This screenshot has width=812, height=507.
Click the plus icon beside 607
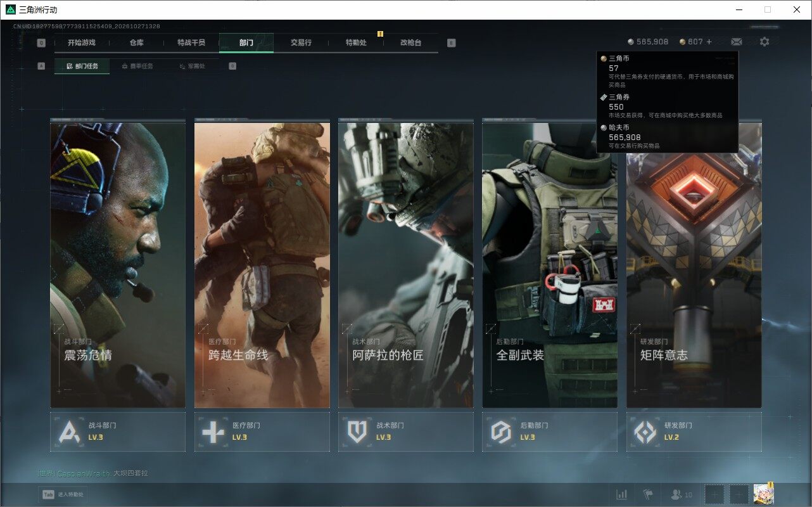click(709, 42)
